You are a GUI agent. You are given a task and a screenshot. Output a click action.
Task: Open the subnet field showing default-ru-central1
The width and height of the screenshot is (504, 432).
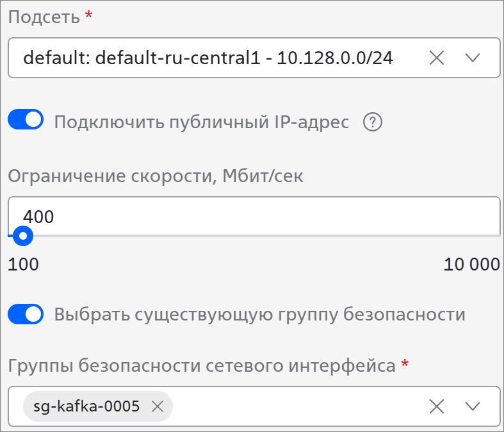254,58
